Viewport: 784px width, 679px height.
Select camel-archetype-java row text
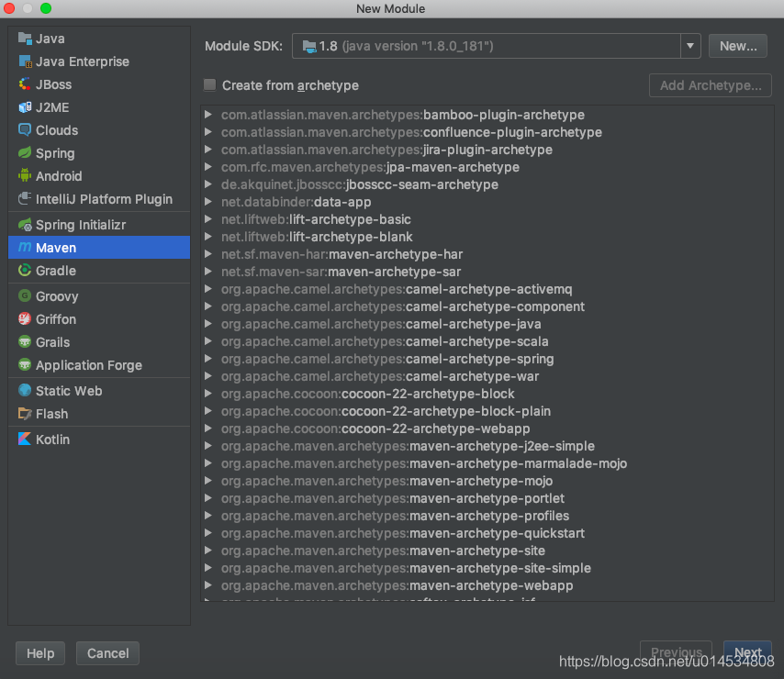tap(381, 324)
